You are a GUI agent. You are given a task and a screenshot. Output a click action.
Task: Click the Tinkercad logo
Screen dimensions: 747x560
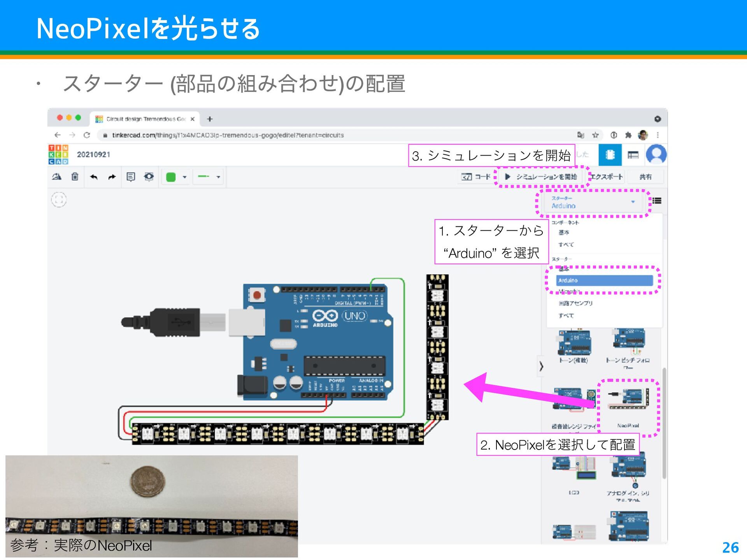click(58, 154)
